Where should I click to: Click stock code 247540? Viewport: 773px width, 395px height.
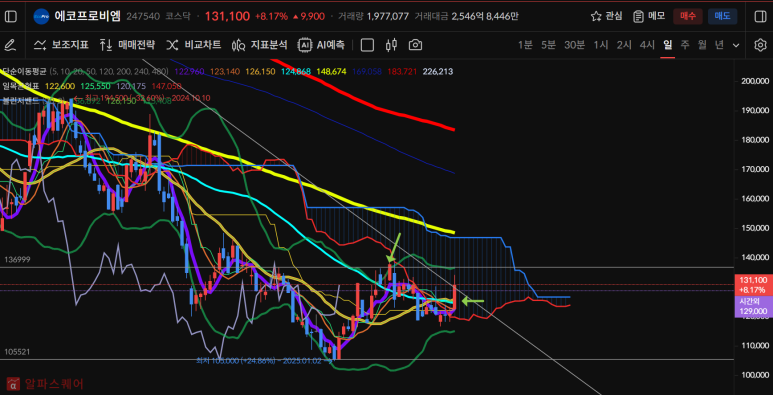point(143,16)
